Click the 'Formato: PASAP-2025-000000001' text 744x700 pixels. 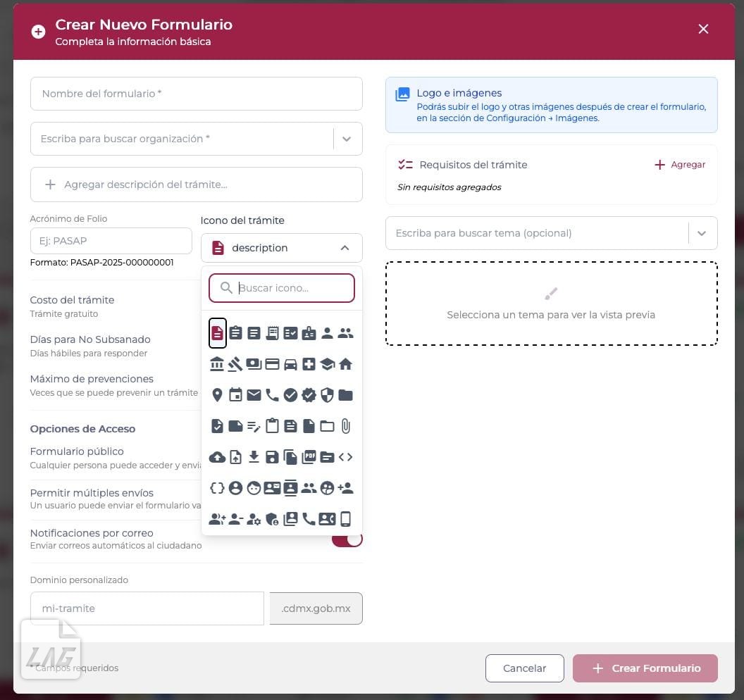coord(101,262)
